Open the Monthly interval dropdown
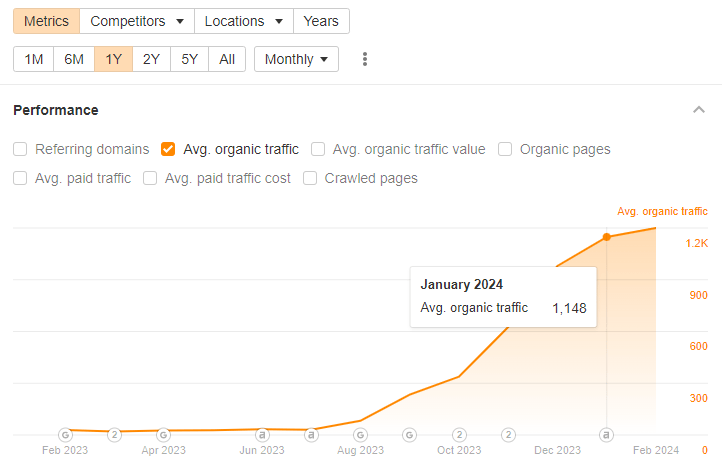This screenshot has width=722, height=465. point(296,59)
